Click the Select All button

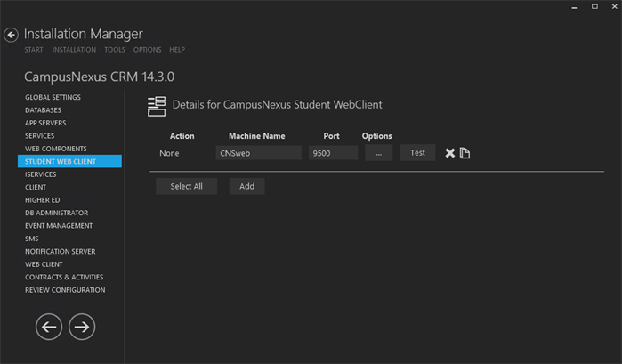[186, 186]
